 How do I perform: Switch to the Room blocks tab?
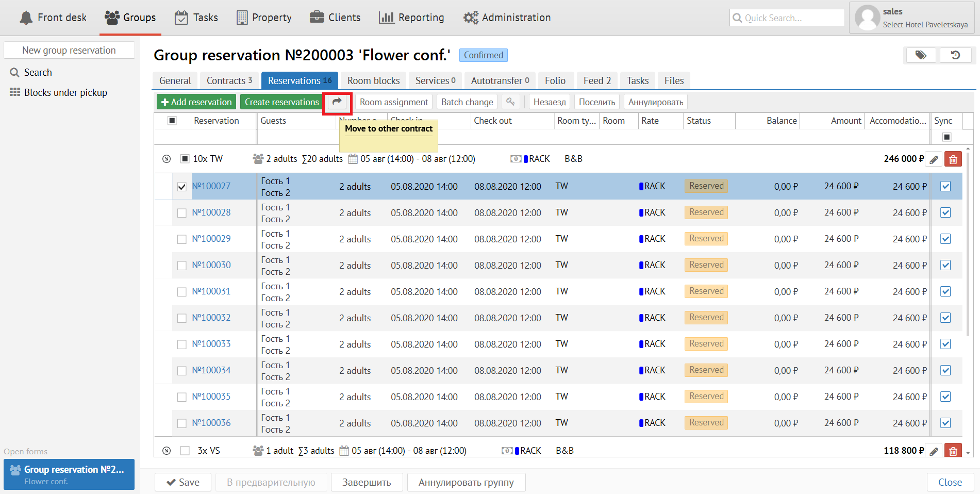[373, 81]
